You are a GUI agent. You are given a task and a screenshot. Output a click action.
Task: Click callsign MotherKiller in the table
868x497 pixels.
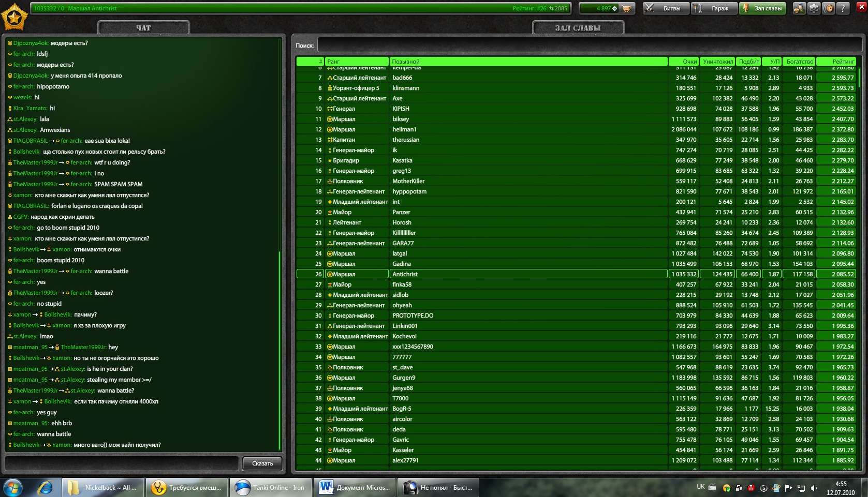[408, 181]
